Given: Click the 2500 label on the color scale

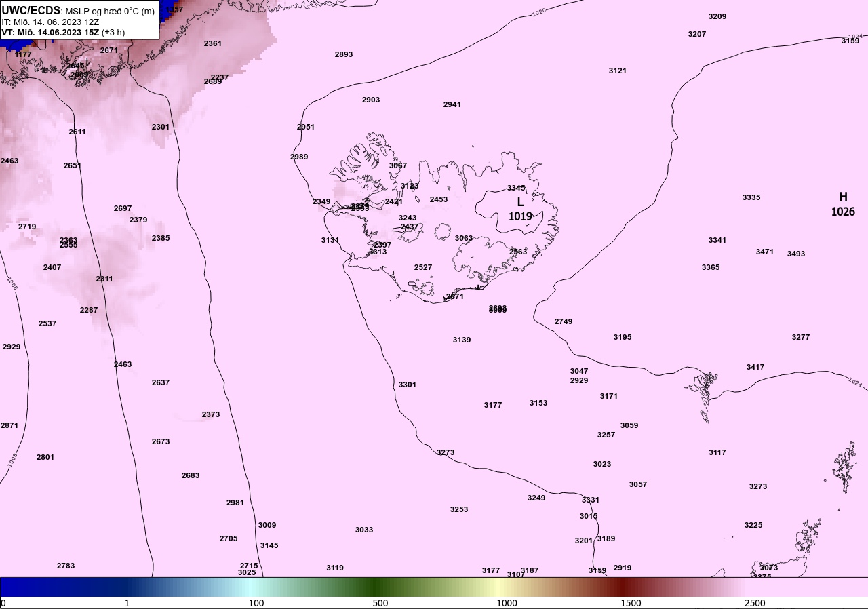Looking at the screenshot, I should point(755,603).
